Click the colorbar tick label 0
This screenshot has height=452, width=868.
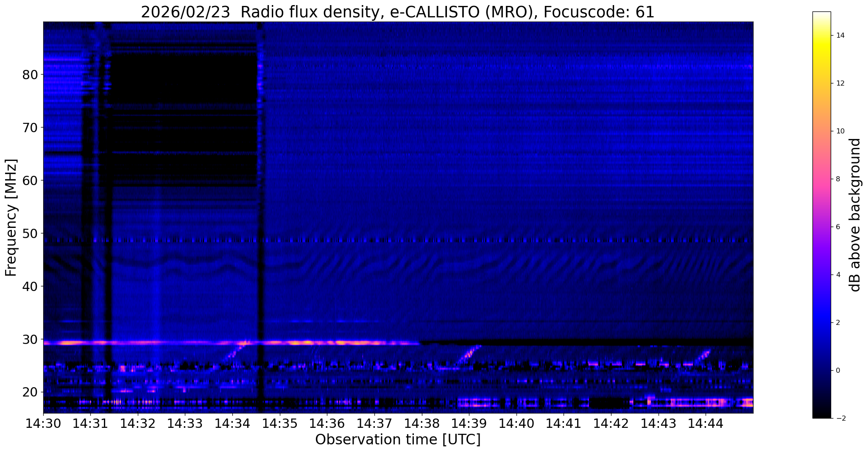[x=837, y=371]
